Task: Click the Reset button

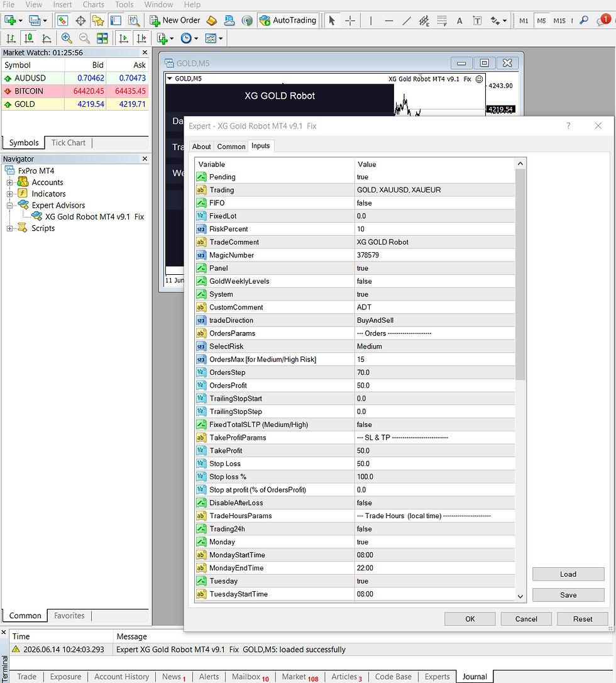Action: [583, 619]
